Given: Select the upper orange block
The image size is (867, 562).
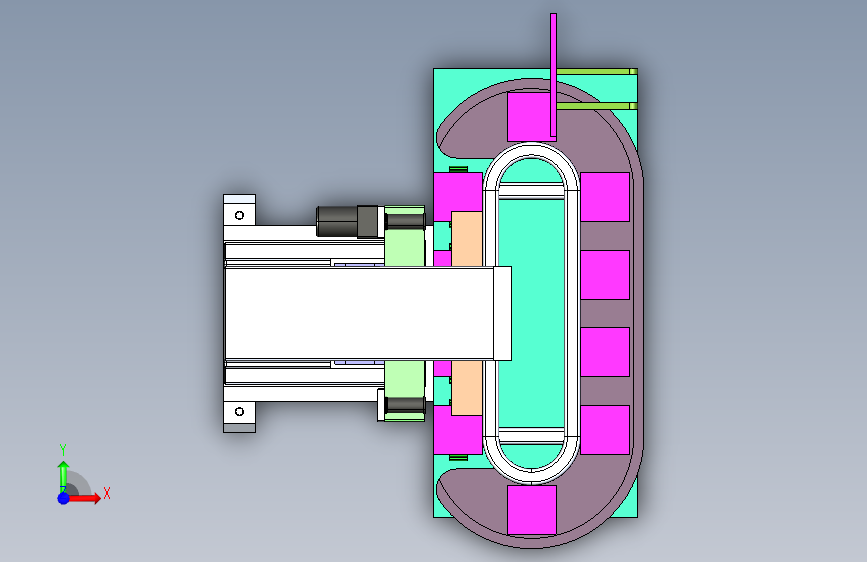Looking at the screenshot, I should coord(467,238).
